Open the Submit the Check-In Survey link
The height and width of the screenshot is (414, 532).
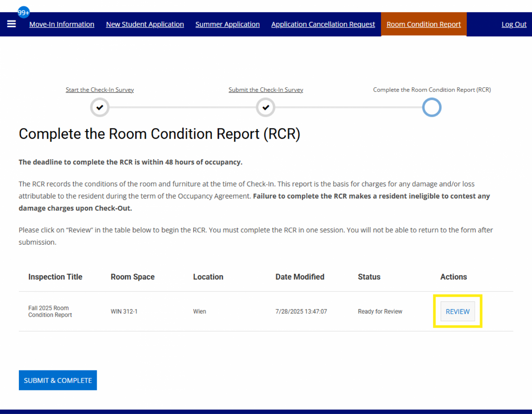point(265,90)
